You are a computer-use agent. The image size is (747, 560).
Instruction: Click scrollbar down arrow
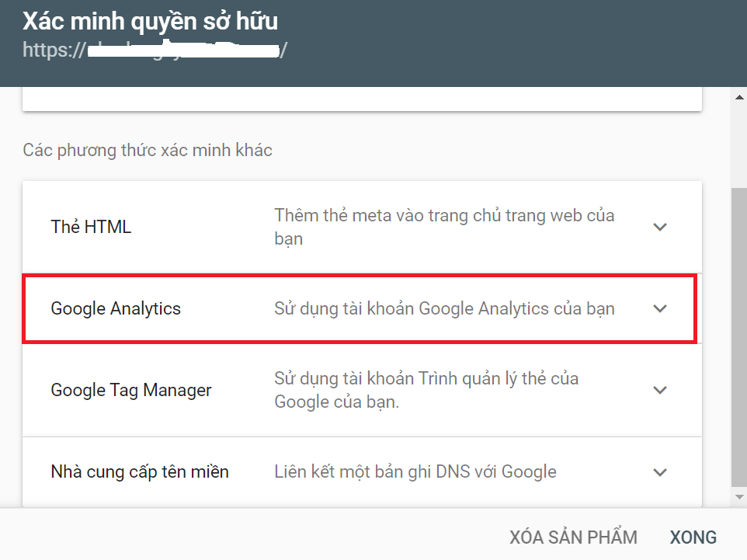coord(739,496)
